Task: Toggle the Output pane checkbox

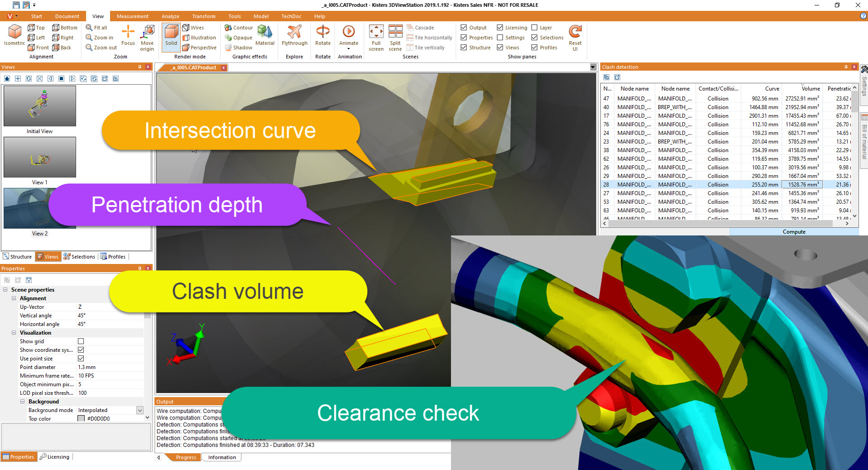Action: pos(464,28)
